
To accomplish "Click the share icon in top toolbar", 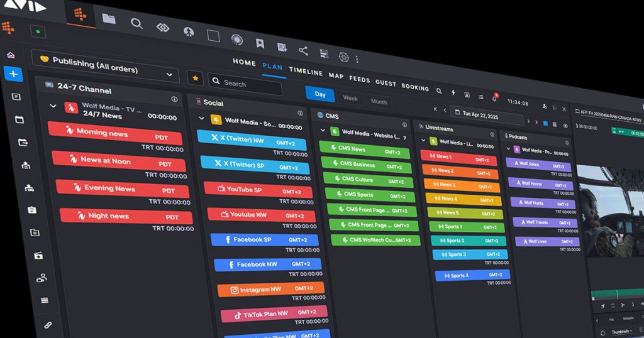I will tap(303, 50).
